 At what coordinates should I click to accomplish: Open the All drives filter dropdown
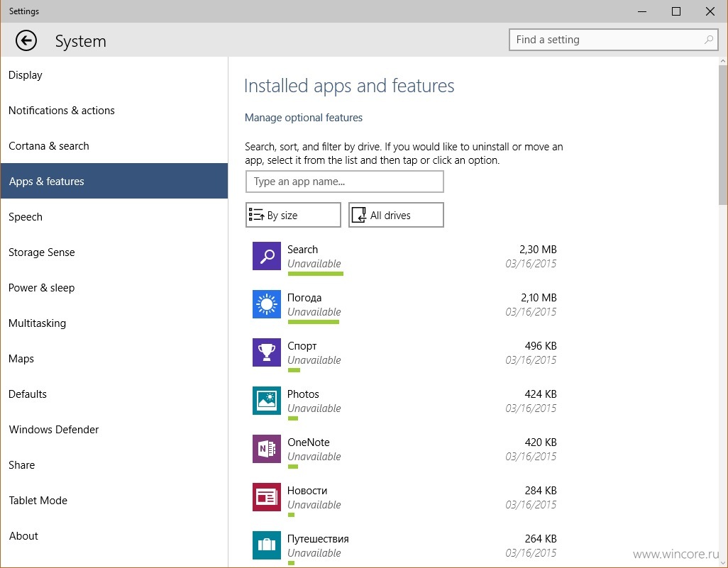click(396, 215)
